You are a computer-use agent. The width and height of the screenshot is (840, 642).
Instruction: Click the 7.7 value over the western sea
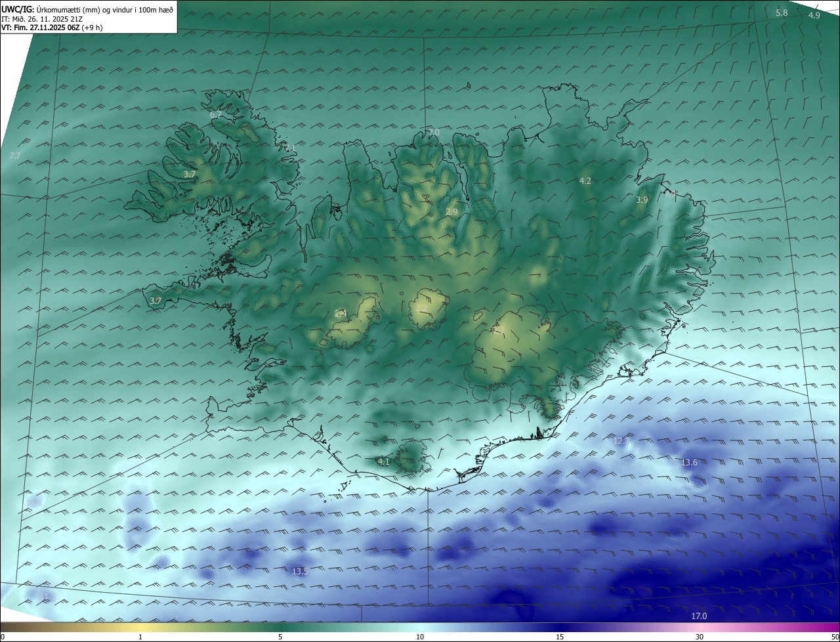[x=15, y=156]
